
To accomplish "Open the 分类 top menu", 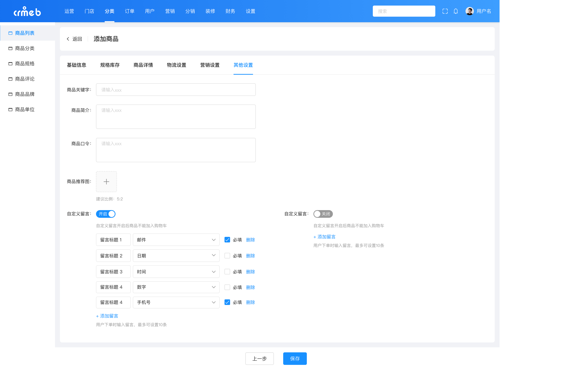I will point(110,11).
